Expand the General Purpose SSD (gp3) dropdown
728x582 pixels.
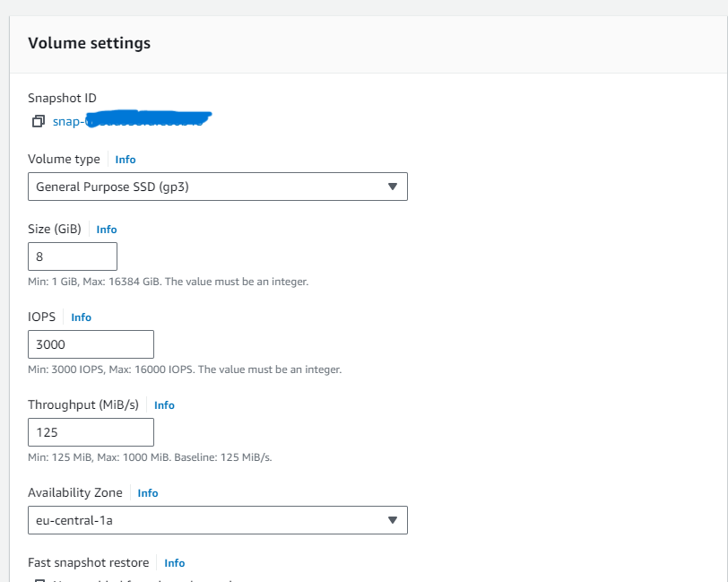point(218,187)
